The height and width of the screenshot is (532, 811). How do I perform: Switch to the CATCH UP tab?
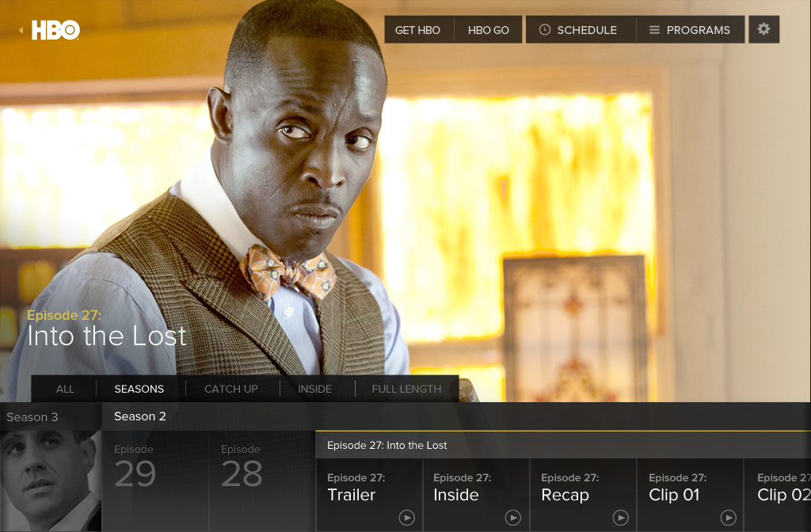point(231,389)
